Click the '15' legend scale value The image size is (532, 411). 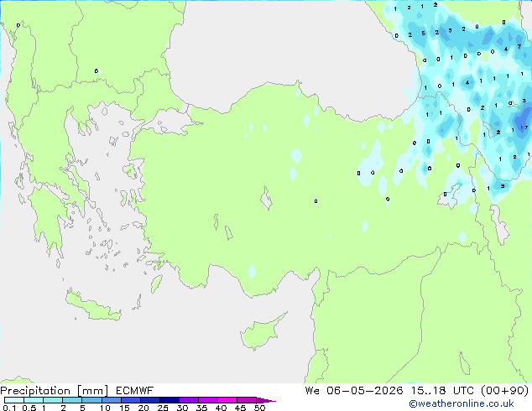tap(124, 408)
